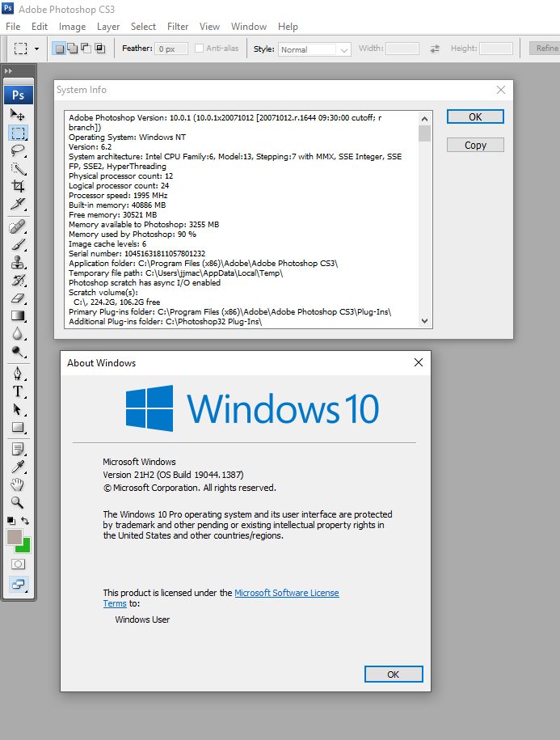Select the Slice tool

point(18,204)
